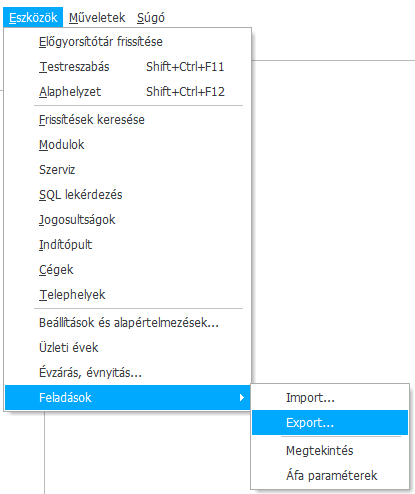Choose Szerviz from the menu
This screenshot has height=494, width=415.
[127, 170]
